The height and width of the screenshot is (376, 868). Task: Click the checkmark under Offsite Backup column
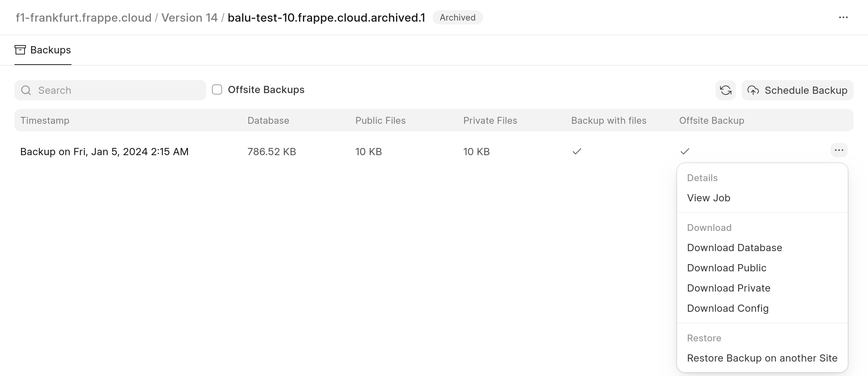point(685,152)
